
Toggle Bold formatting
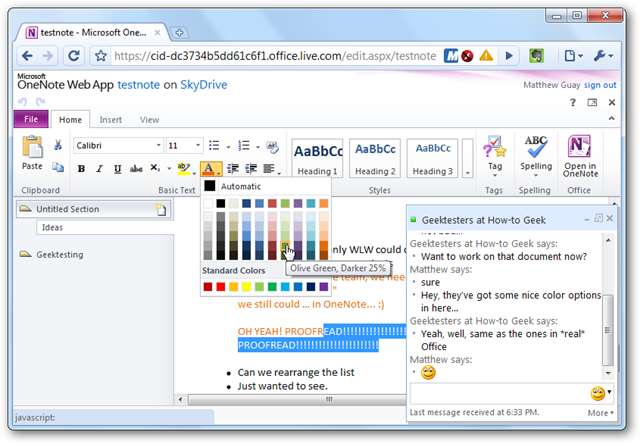81,169
